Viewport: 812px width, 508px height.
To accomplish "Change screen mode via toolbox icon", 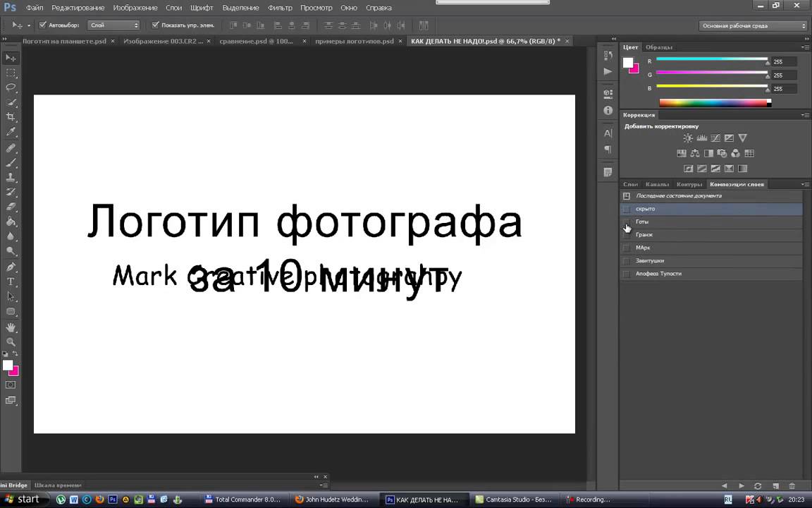I will coord(11,400).
